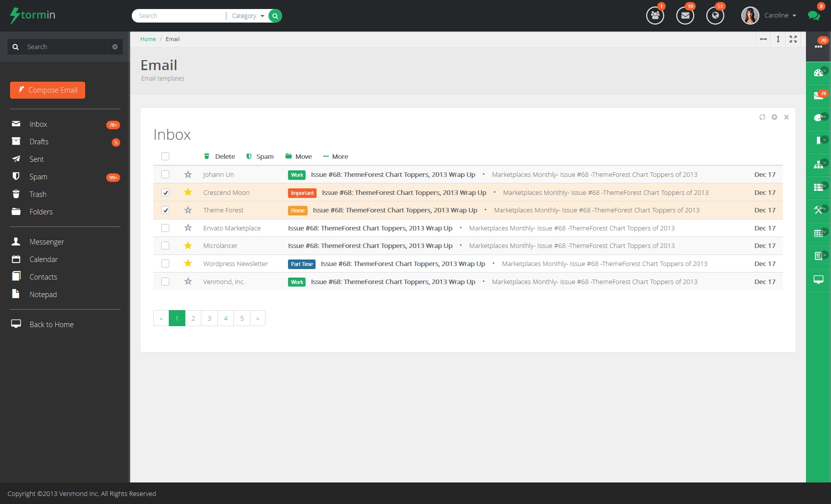This screenshot has width=831, height=504.
Task: Open the mail notifications icon in header
Action: tap(685, 16)
